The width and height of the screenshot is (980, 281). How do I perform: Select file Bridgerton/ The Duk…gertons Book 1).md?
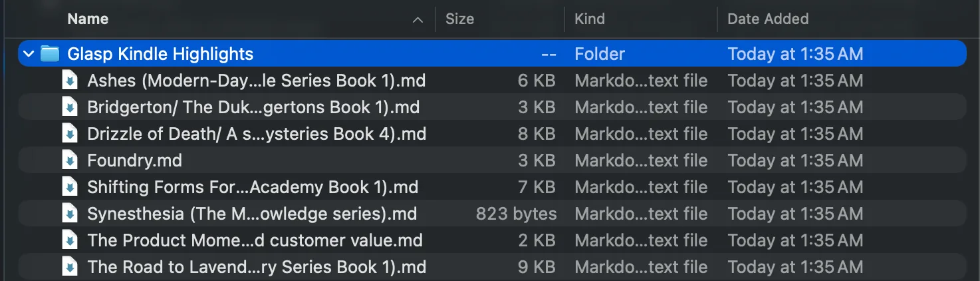253,107
